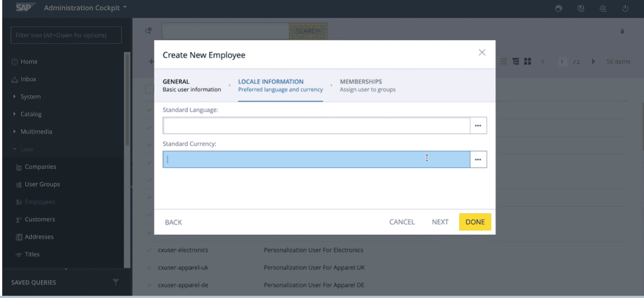Toggle advanced search icon beside search bar
This screenshot has width=644, height=298.
point(149,30)
